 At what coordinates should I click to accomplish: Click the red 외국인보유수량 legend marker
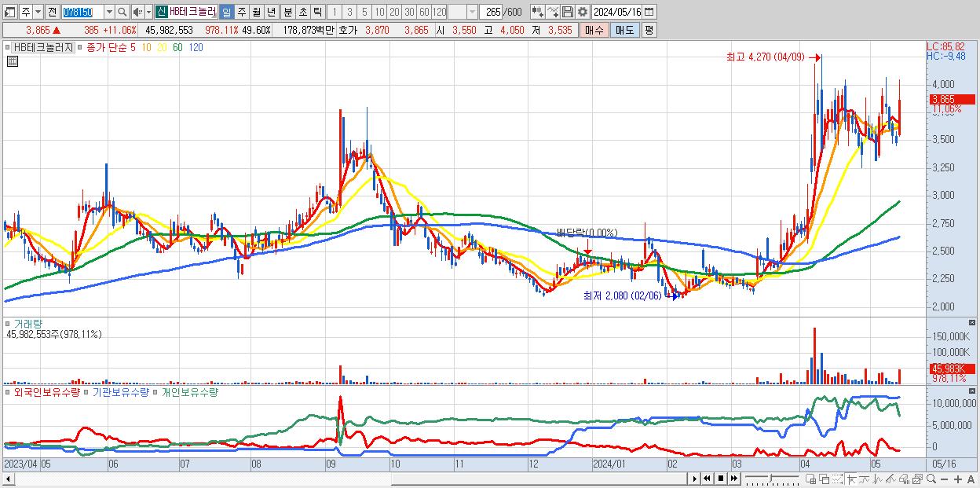pyautogui.click(x=8, y=391)
